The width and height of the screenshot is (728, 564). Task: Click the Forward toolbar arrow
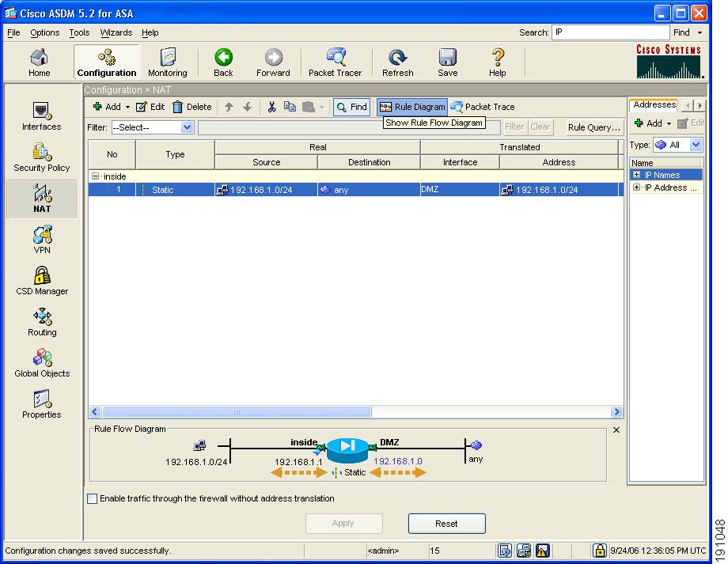coord(273,62)
